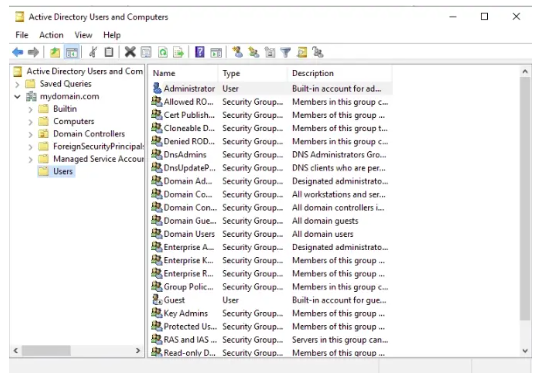The image size is (539, 381).
Task: Click the Back arrow in toolbar
Action: (17, 52)
